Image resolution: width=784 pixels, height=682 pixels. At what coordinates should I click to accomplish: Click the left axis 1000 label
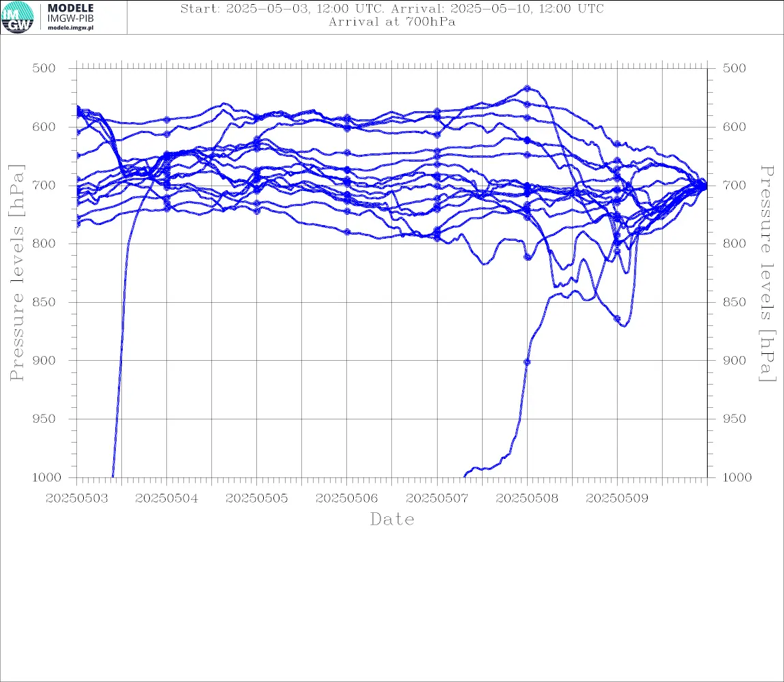(x=47, y=477)
